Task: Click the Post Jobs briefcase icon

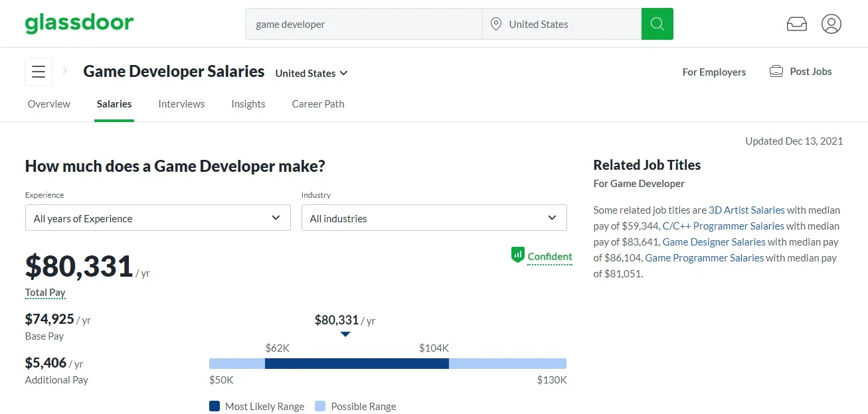Action: point(776,72)
